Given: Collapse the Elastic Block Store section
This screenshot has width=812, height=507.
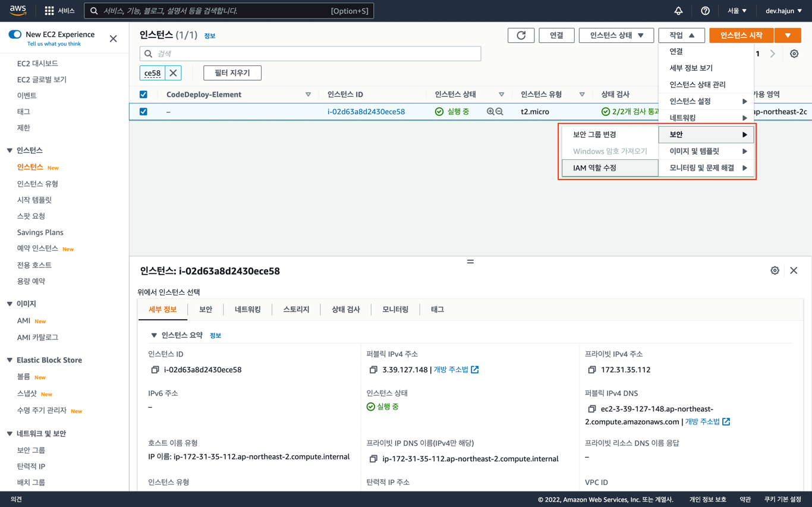Looking at the screenshot, I should (x=10, y=360).
